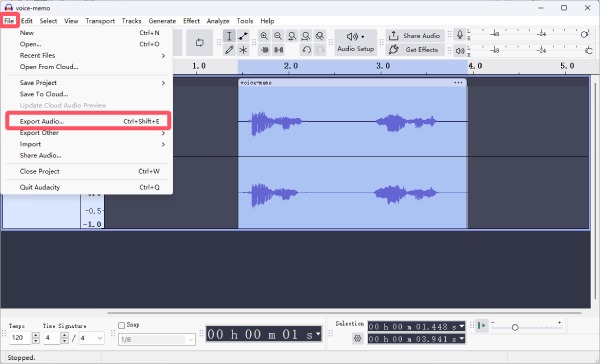600x364 pixels.
Task: Click the Redo arrow icon
Action: (320, 50)
